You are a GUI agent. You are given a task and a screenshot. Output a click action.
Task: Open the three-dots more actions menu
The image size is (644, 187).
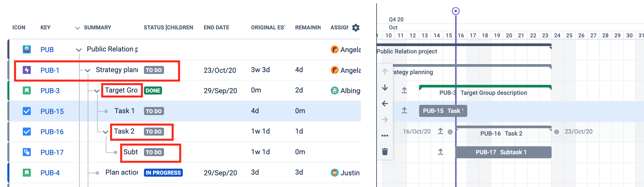[x=385, y=136]
